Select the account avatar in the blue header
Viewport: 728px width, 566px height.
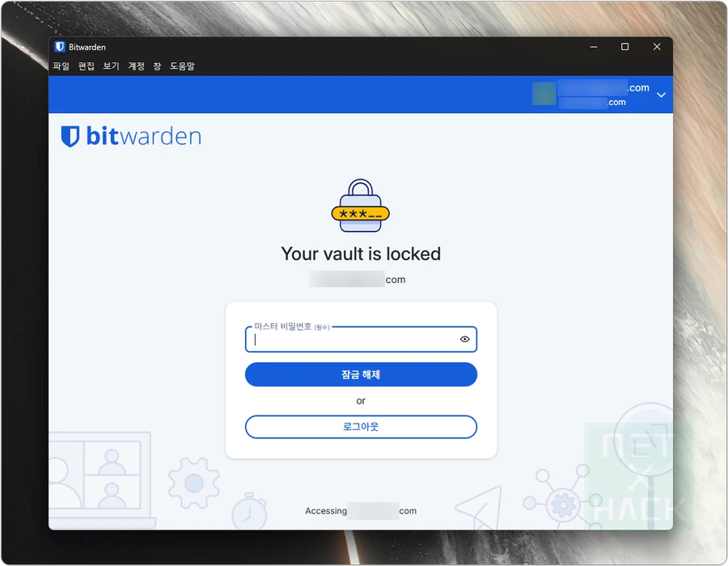click(544, 94)
